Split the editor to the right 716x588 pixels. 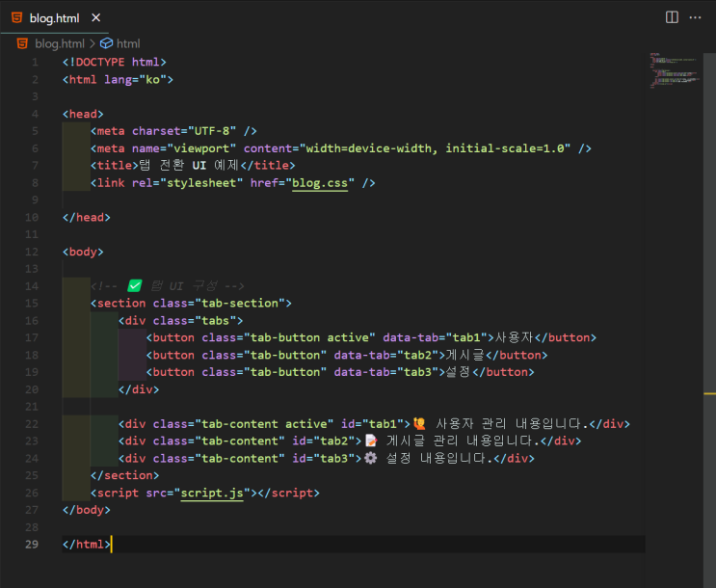click(x=672, y=17)
